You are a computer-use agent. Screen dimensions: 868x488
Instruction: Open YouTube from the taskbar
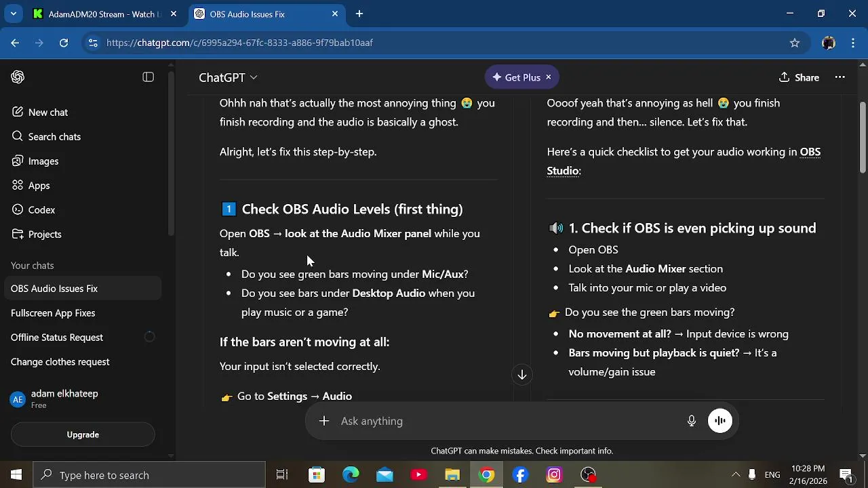(x=418, y=475)
